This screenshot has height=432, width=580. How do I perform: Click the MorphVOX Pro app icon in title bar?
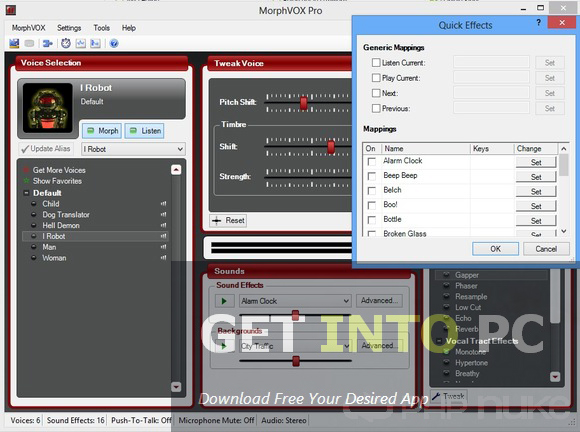pos(11,10)
